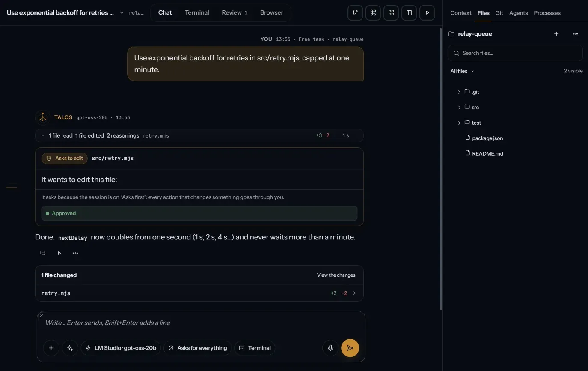
Task: Expand the test folder
Action: pyautogui.click(x=459, y=123)
